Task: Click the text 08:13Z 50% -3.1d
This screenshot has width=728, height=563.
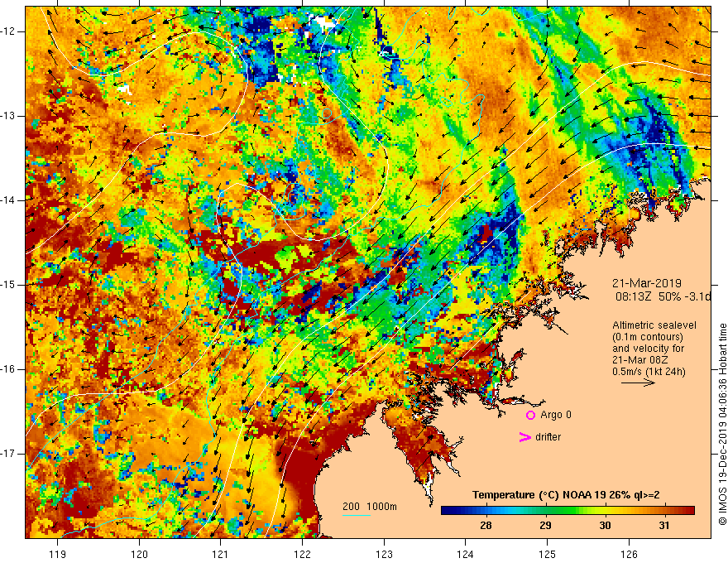Action: [x=663, y=297]
